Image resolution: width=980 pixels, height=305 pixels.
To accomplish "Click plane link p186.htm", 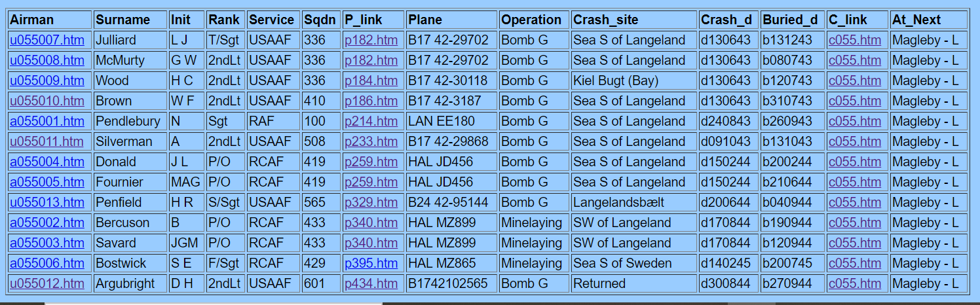I will tap(370, 101).
